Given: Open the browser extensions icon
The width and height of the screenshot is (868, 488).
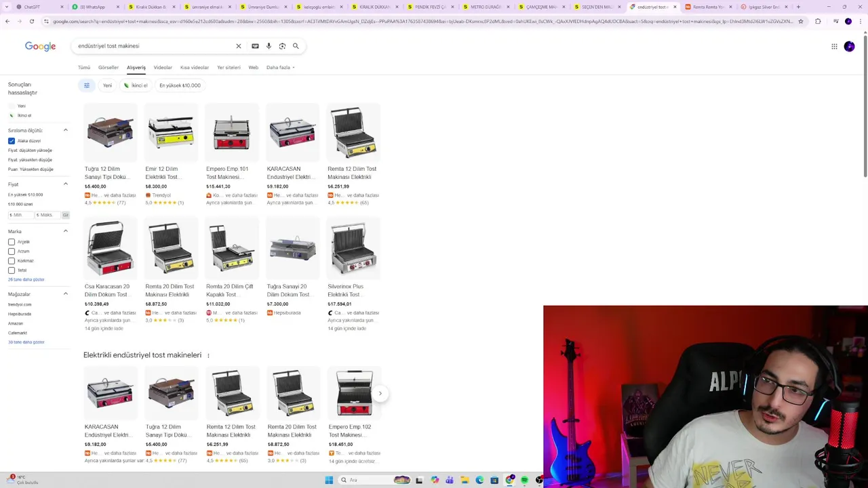Looking at the screenshot, I should pyautogui.click(x=817, y=21).
